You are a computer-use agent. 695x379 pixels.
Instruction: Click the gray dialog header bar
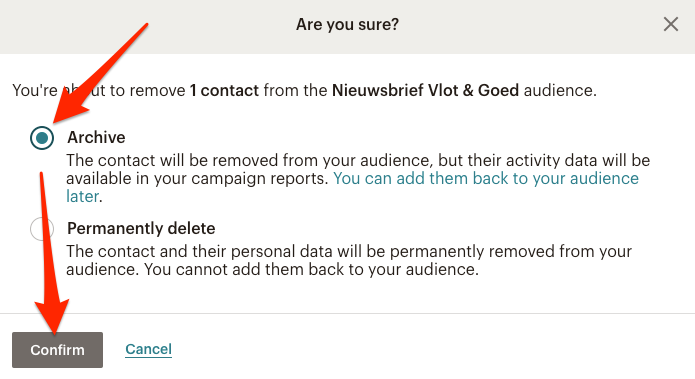(348, 27)
